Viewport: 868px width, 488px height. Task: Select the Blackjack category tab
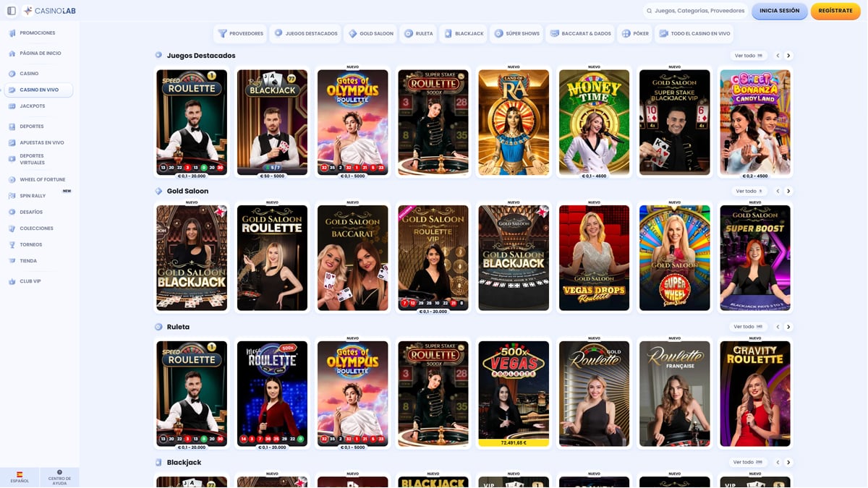click(x=464, y=33)
